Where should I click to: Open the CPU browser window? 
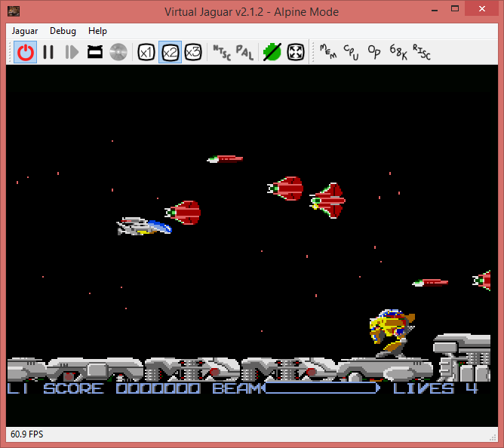pos(351,52)
